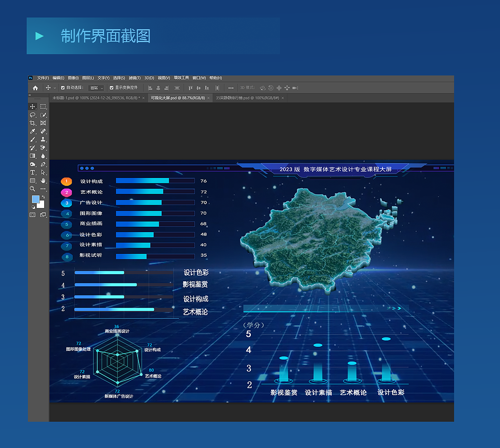Select the Gradient tool
The image size is (500, 448).
(x=32, y=156)
